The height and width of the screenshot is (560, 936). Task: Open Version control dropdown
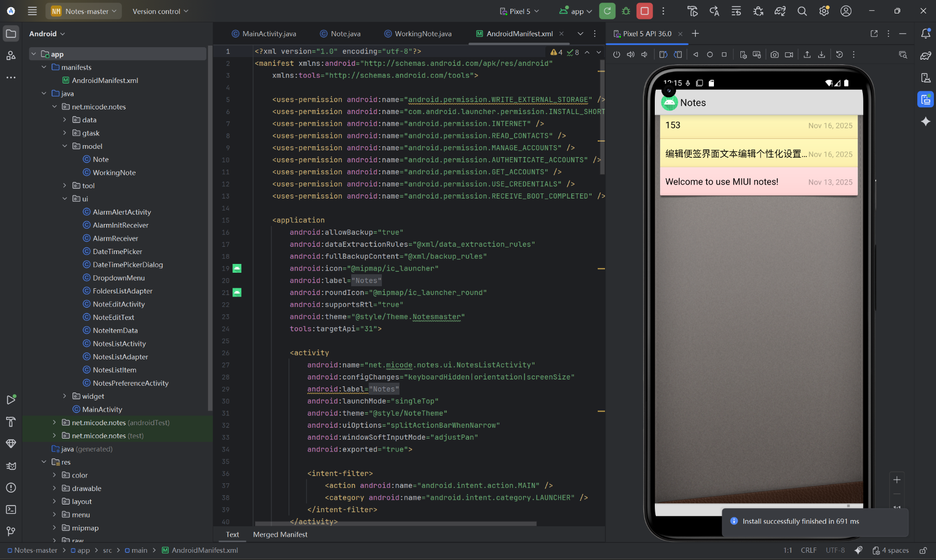coord(160,11)
